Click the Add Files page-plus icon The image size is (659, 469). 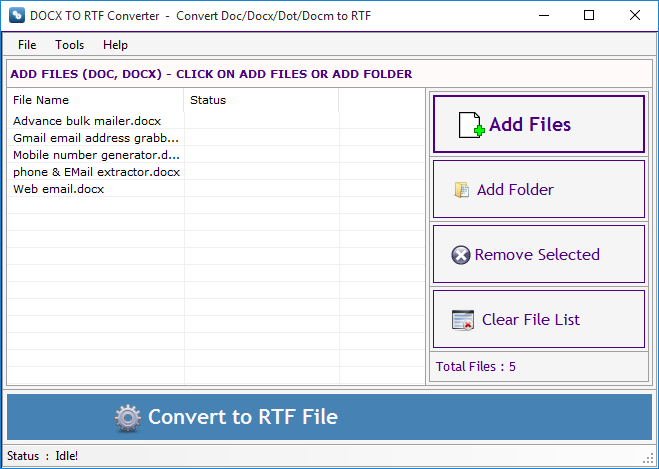click(x=471, y=125)
